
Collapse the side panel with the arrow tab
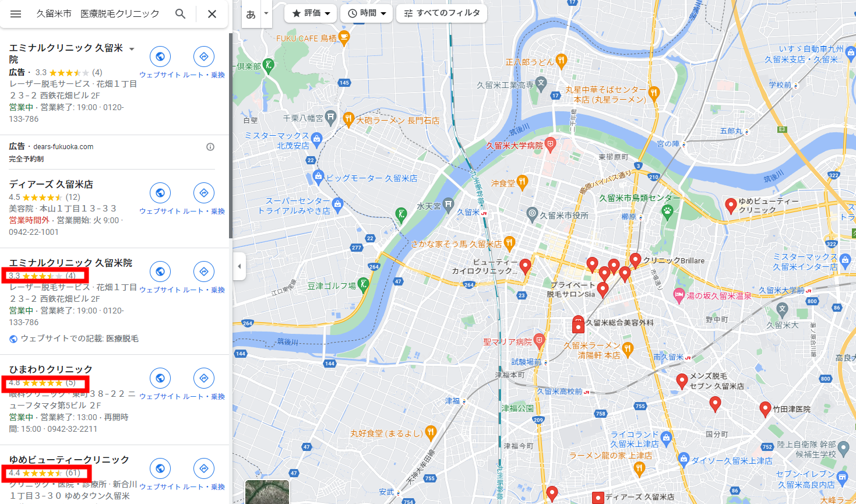pyautogui.click(x=239, y=266)
